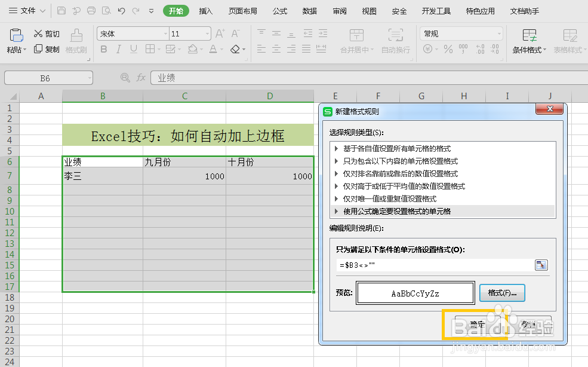Click the align left icon
This screenshot has height=367, width=588.
(x=261, y=49)
